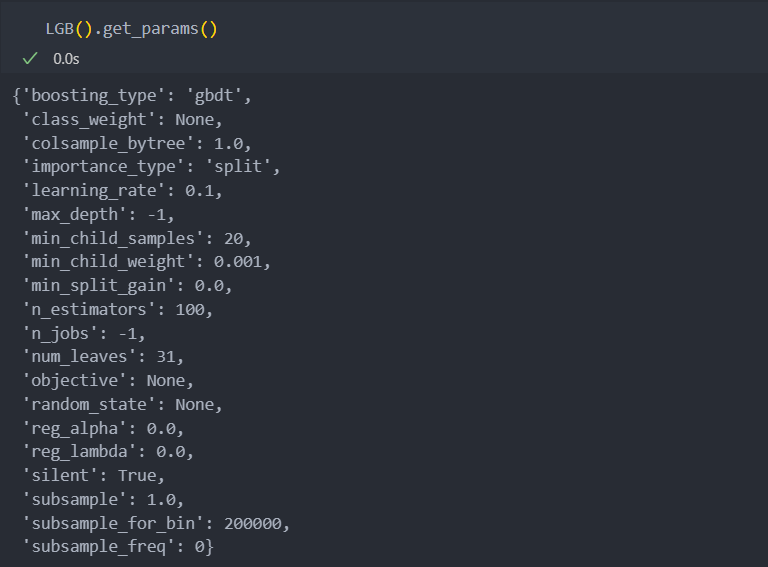Click the 'reg_lambda' output line

pos(108,452)
